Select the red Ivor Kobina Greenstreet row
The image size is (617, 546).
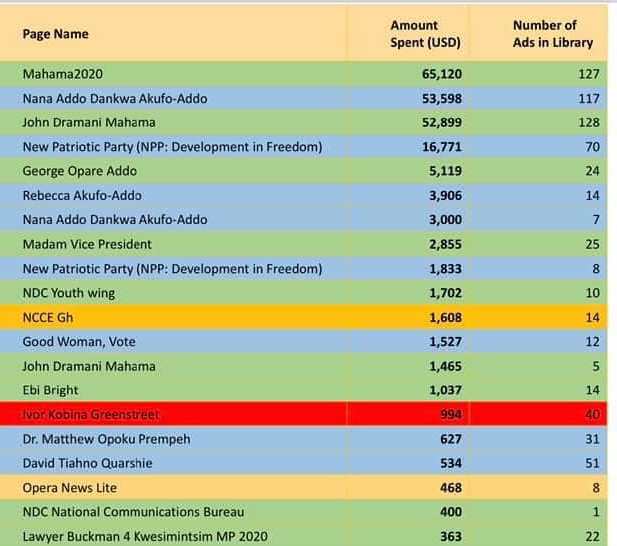(x=90, y=414)
